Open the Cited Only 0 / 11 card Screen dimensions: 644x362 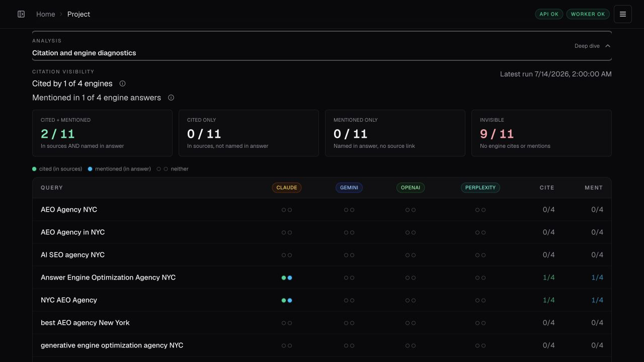click(x=249, y=133)
